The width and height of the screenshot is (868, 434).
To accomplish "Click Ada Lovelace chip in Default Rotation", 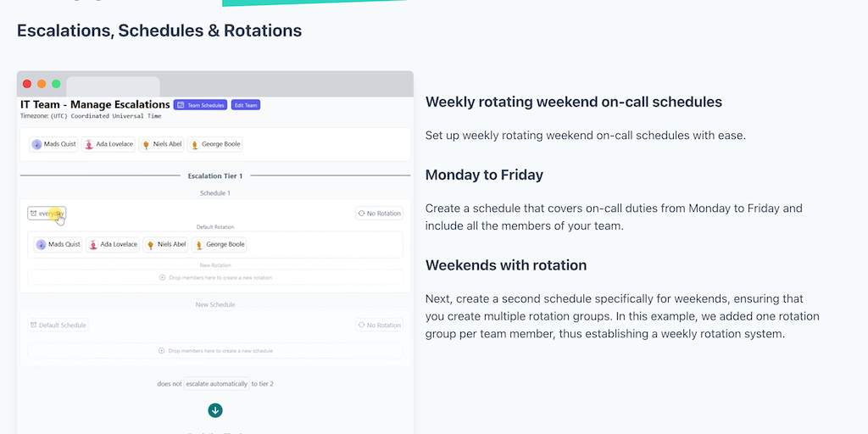I will [x=113, y=245].
